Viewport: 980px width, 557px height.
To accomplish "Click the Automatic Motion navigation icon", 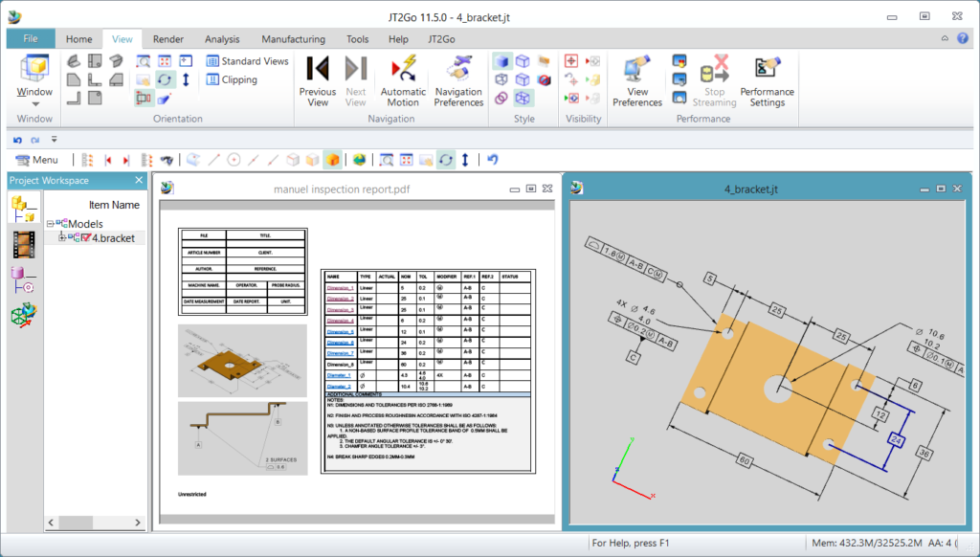I will [x=402, y=79].
